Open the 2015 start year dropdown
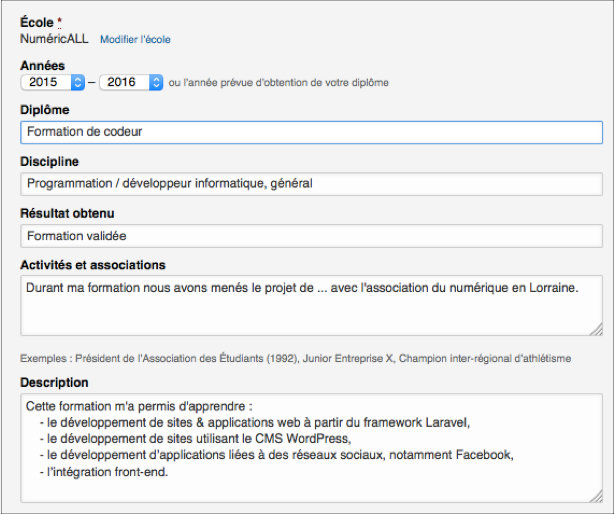 (52, 82)
